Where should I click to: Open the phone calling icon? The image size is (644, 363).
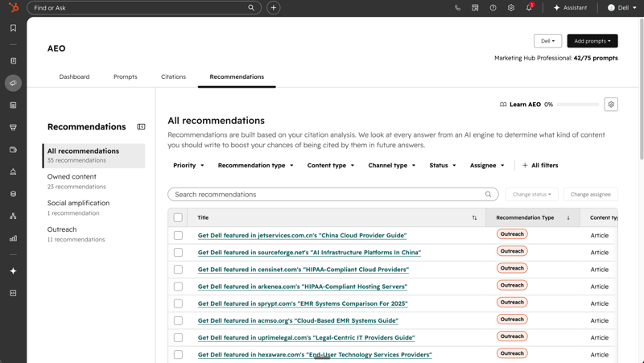coord(457,8)
